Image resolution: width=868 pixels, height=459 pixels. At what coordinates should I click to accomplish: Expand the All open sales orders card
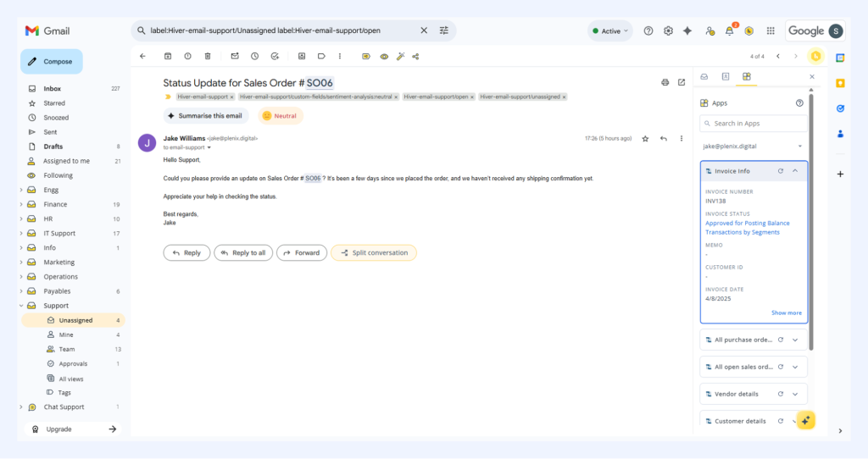pos(795,368)
